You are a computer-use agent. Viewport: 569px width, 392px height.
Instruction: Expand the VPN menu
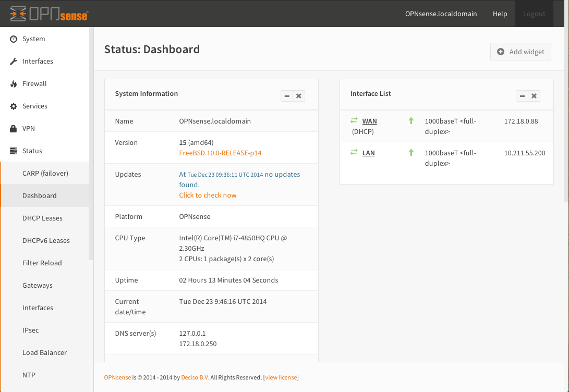coord(45,128)
